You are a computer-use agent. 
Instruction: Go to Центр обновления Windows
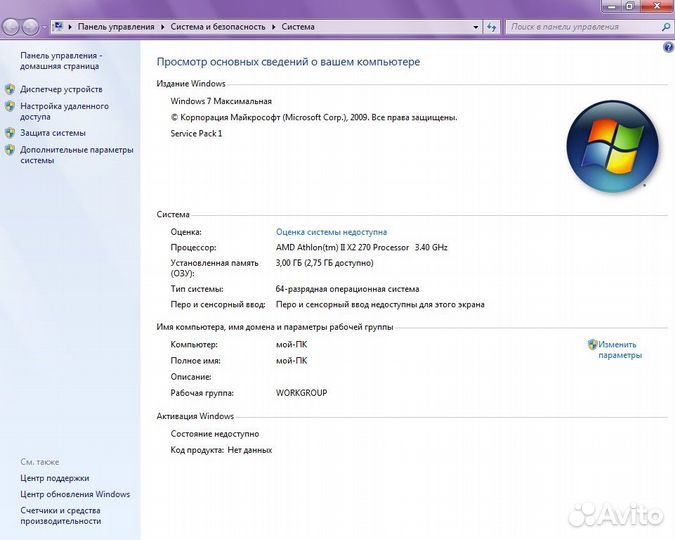pos(75,494)
